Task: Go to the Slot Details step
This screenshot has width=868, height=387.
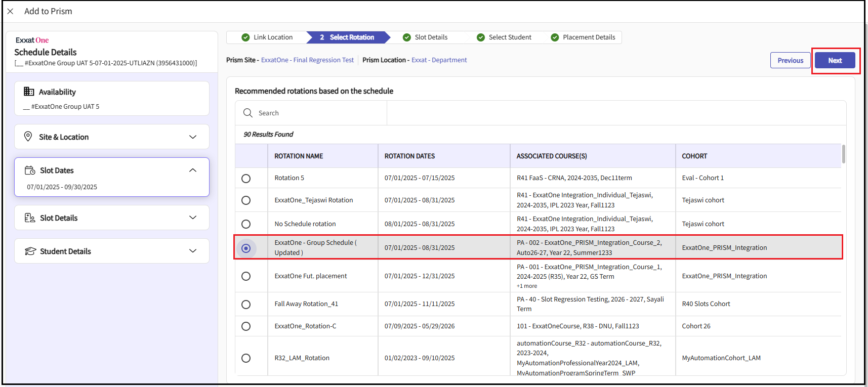Action: pos(431,37)
